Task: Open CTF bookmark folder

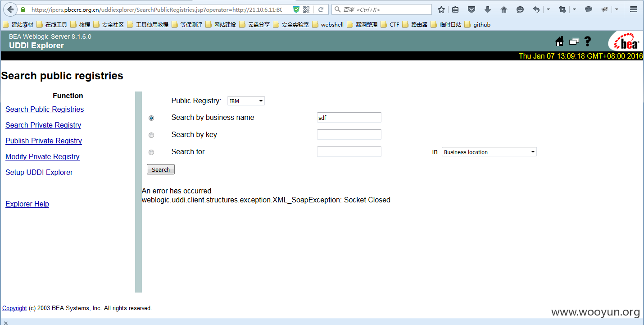Action: tap(390, 24)
